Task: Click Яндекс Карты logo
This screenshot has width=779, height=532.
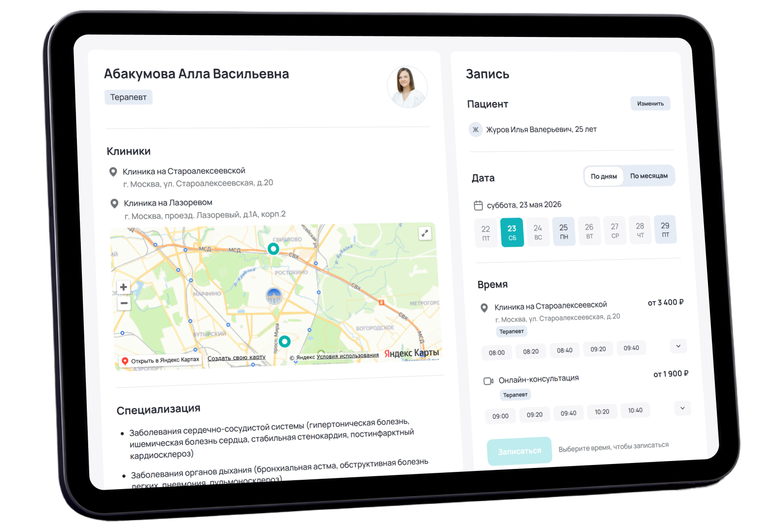Action: 412,353
